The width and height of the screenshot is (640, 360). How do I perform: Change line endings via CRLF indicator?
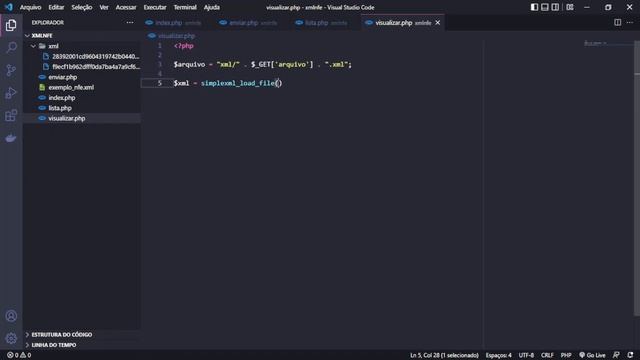pyautogui.click(x=547, y=355)
